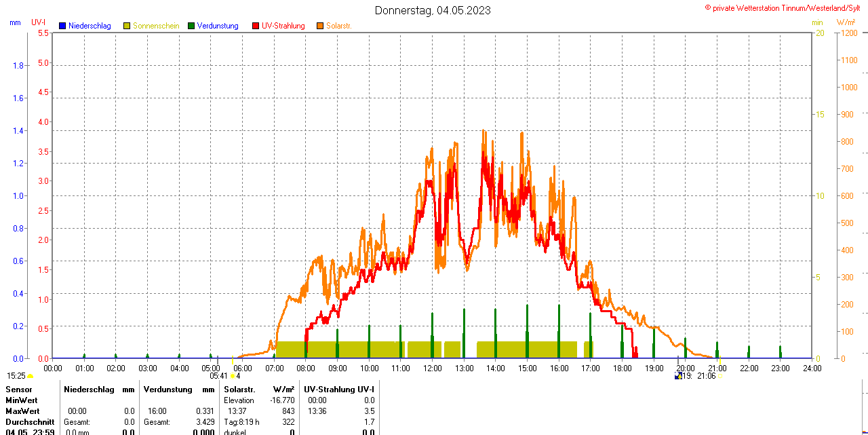Select the UV-Strahlung legend label
The height and width of the screenshot is (435, 868).
coord(283,26)
